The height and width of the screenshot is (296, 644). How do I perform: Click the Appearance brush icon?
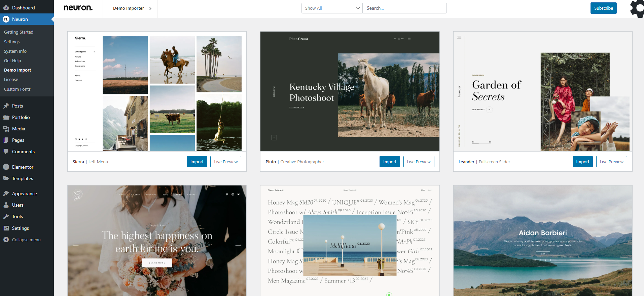click(6, 194)
